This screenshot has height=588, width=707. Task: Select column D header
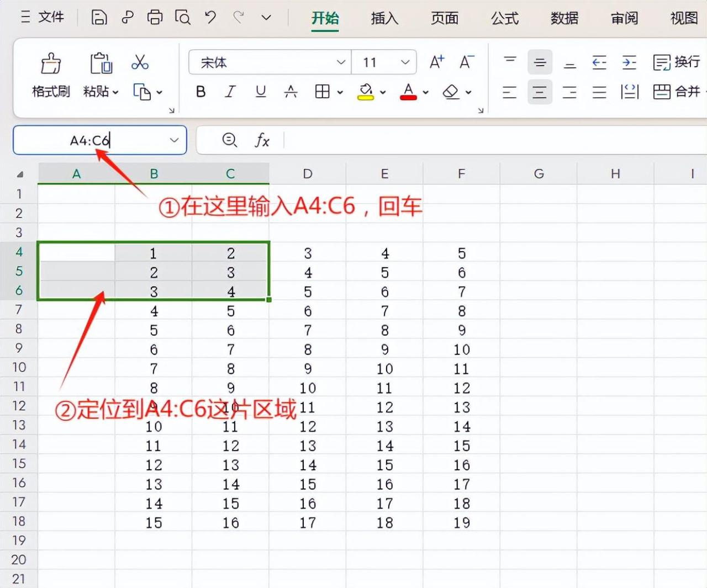(x=308, y=173)
